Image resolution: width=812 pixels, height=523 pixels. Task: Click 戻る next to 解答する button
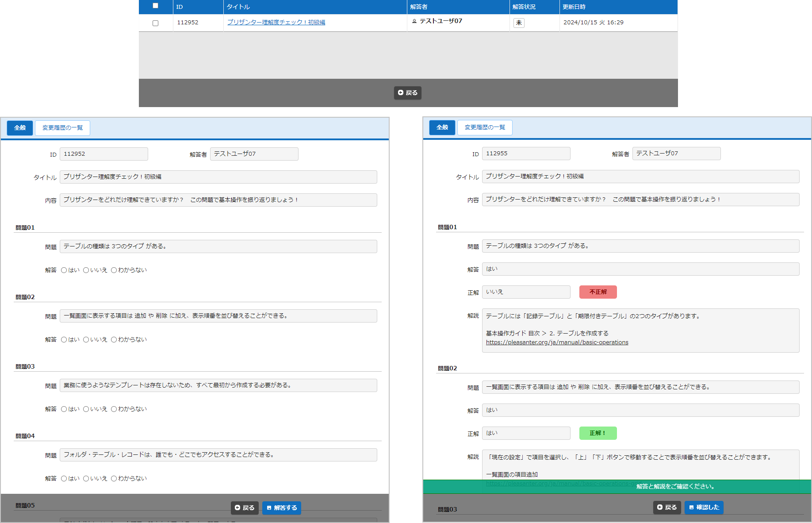(x=245, y=508)
